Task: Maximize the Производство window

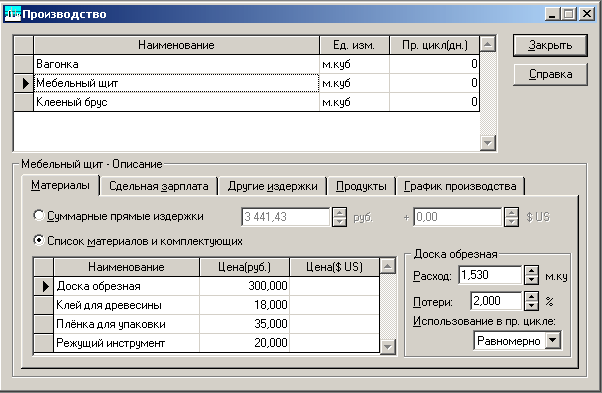Action: [x=568, y=14]
